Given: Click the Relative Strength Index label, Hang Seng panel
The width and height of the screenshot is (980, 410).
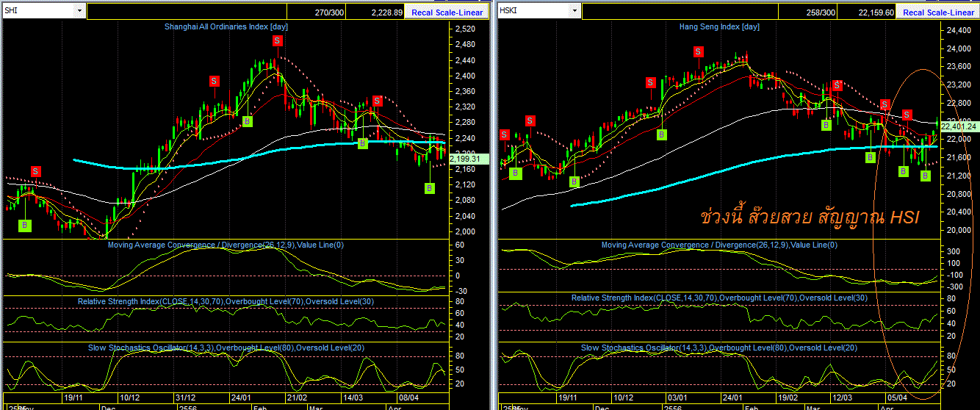Looking at the screenshot, I should (x=720, y=298).
